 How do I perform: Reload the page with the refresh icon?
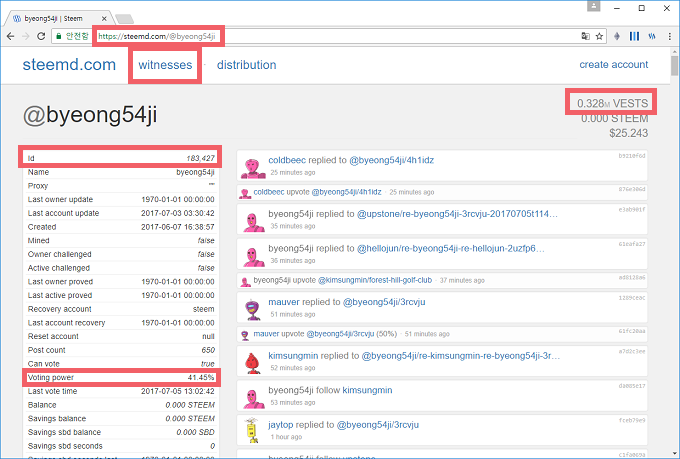[x=41, y=36]
